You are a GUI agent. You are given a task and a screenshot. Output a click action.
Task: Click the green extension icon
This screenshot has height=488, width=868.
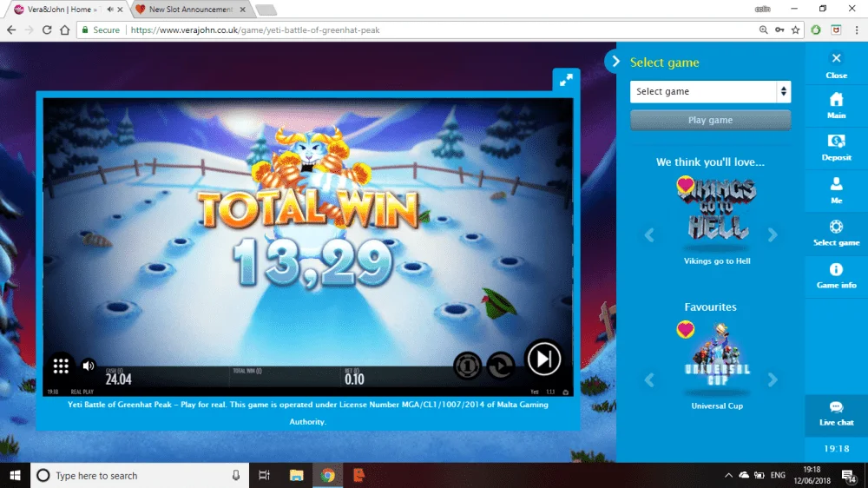point(816,30)
